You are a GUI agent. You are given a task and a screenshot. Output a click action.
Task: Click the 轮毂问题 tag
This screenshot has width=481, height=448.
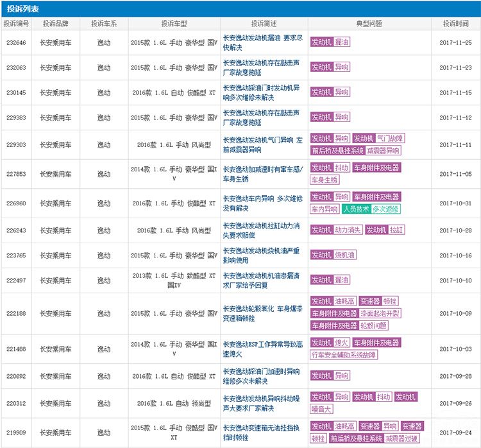coord(373,325)
